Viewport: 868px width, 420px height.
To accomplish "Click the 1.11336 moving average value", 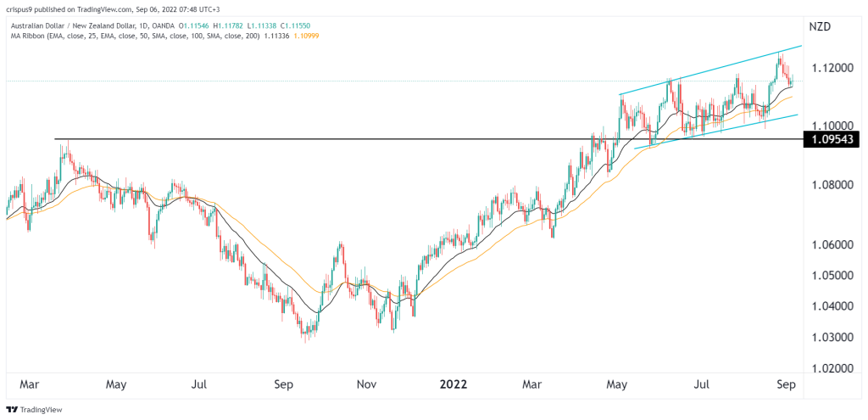I will click(278, 36).
